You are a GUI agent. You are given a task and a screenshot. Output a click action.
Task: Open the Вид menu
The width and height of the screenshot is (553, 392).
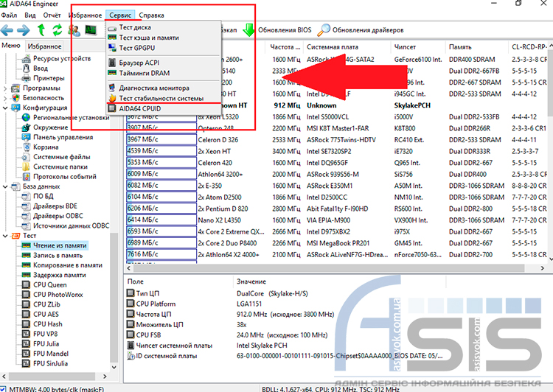[30, 15]
